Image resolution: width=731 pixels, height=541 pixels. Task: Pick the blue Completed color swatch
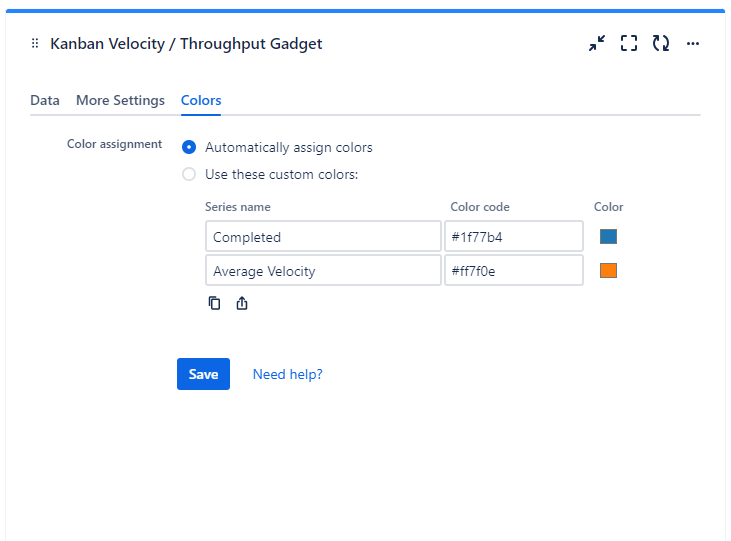608,237
